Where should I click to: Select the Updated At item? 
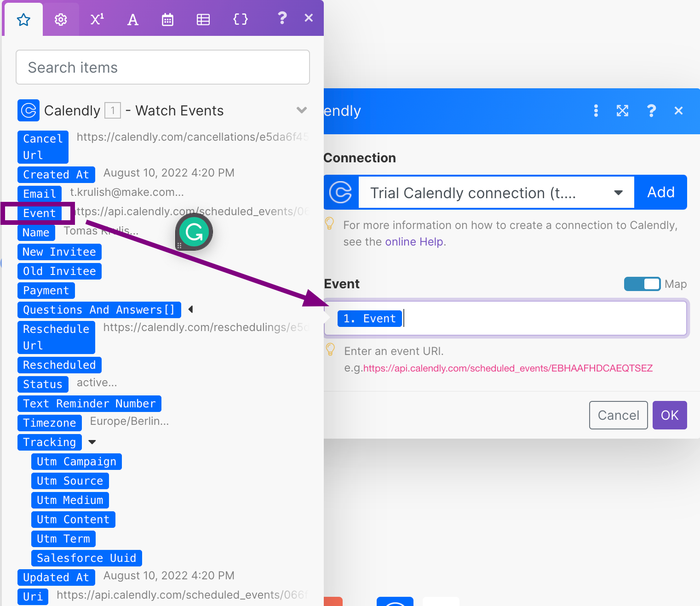click(56, 577)
